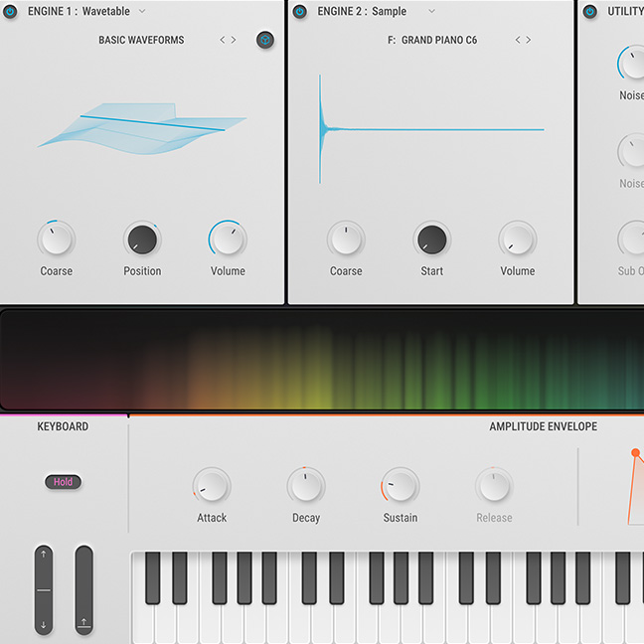This screenshot has width=644, height=644.
Task: Open the Engine 1 Wavetable type dropdown
Action: [142, 12]
